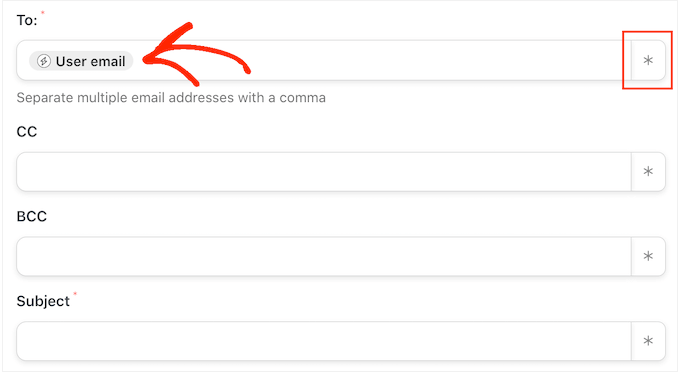The height and width of the screenshot is (374, 680).
Task: Click the BCC field label
Action: point(32,216)
